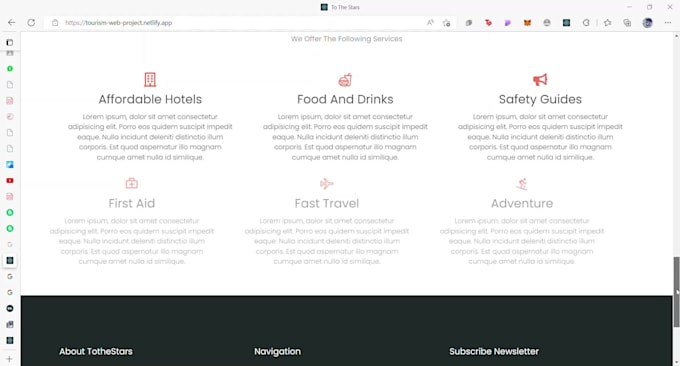The width and height of the screenshot is (680, 366).
Task: Click the Safety Guides heading
Action: [x=540, y=99]
